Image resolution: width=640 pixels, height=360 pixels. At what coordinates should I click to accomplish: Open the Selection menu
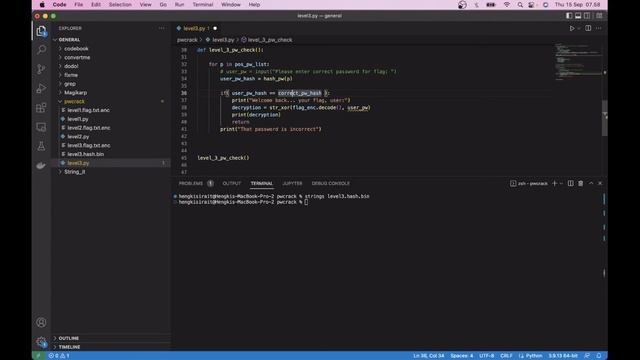coord(120,5)
